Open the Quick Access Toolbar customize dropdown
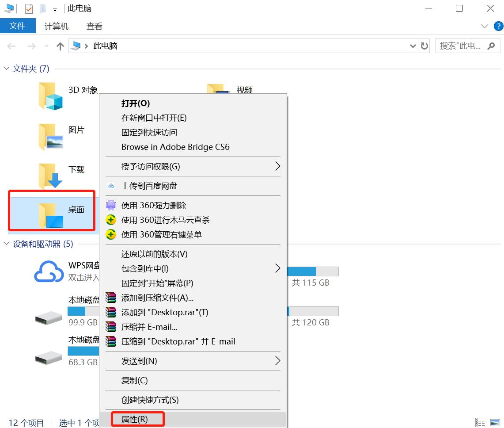 (x=55, y=8)
